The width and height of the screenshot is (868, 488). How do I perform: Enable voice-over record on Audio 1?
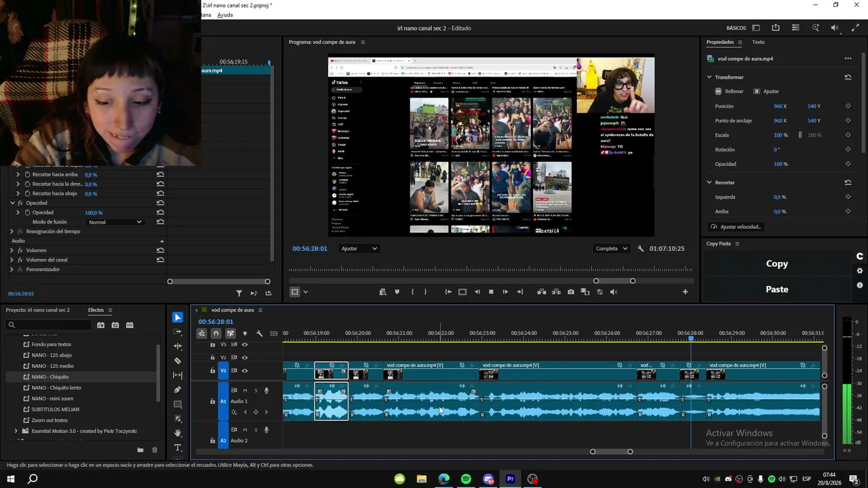click(267, 390)
